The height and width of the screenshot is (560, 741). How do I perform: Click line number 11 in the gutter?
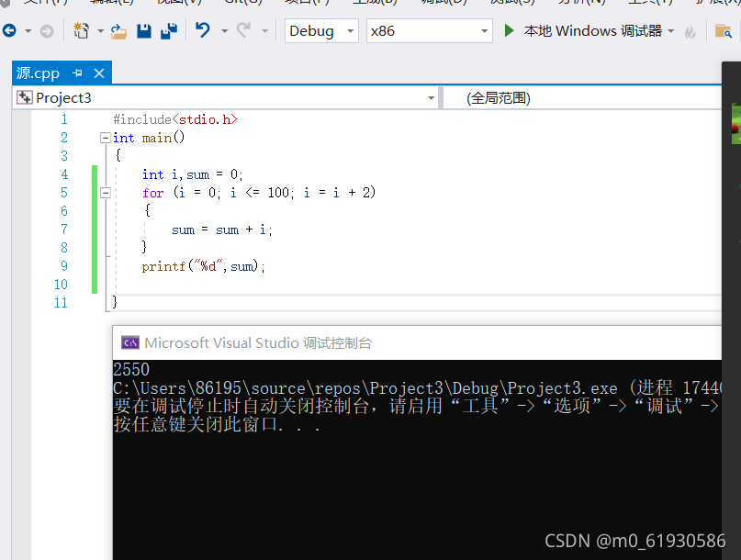(x=61, y=303)
